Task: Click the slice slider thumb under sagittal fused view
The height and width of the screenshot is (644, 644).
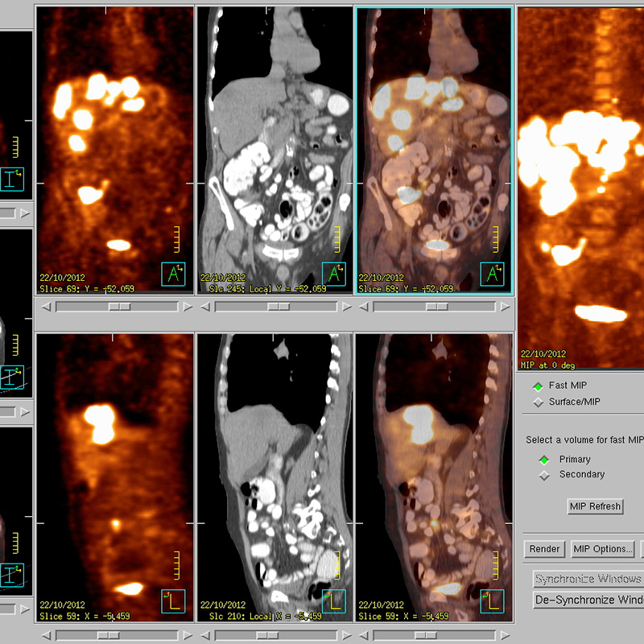Action: (426, 635)
